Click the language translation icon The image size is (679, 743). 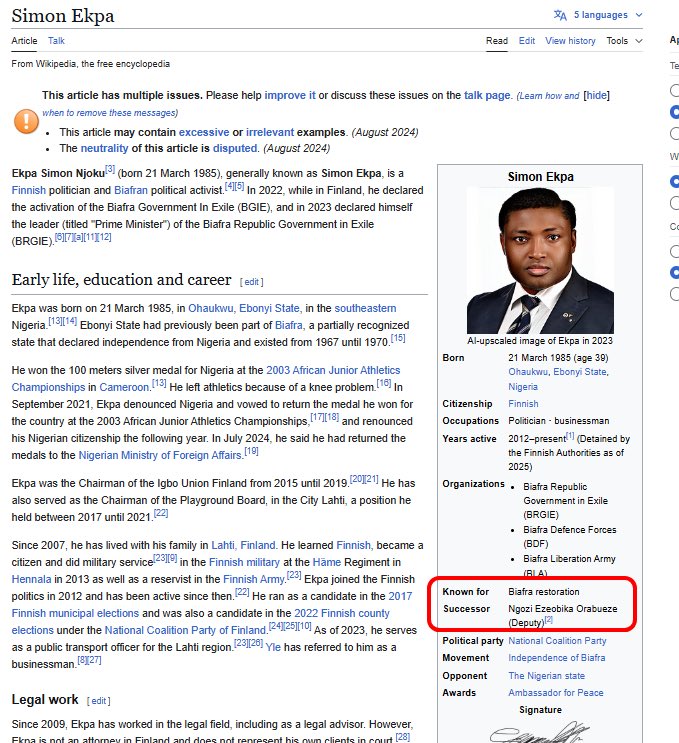(560, 15)
